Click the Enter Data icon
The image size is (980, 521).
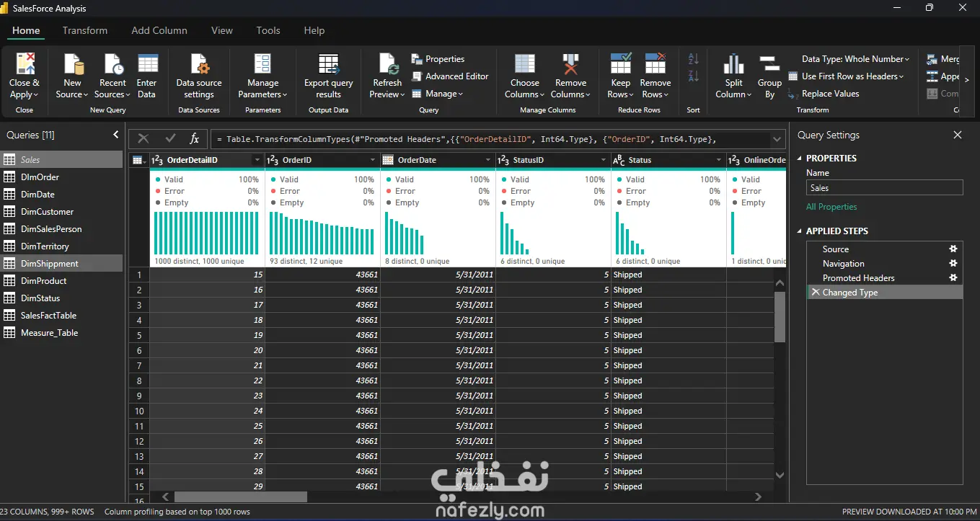(x=147, y=64)
